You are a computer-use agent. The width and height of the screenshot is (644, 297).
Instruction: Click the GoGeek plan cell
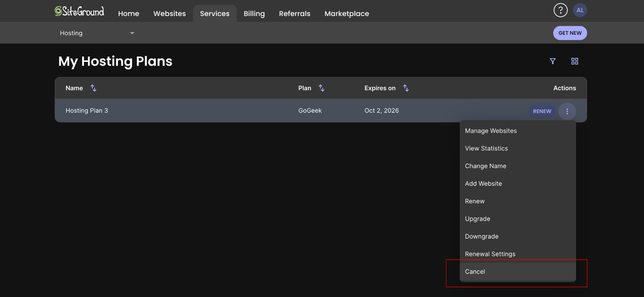(x=310, y=110)
